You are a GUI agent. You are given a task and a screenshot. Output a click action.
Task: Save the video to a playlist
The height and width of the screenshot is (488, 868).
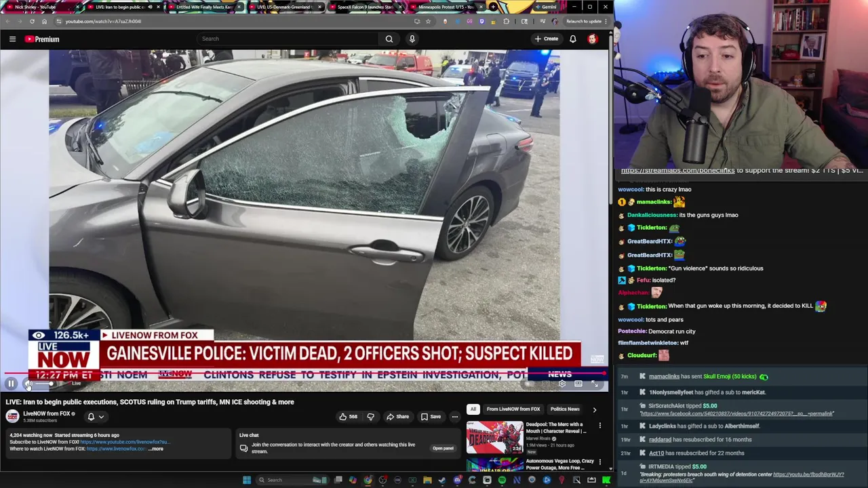pos(431,417)
